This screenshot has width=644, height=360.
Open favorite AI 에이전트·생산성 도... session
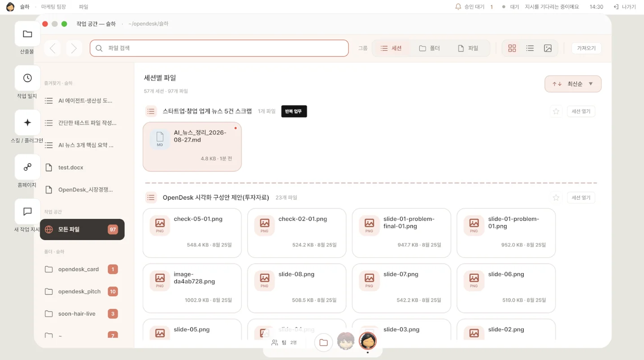pyautogui.click(x=82, y=101)
